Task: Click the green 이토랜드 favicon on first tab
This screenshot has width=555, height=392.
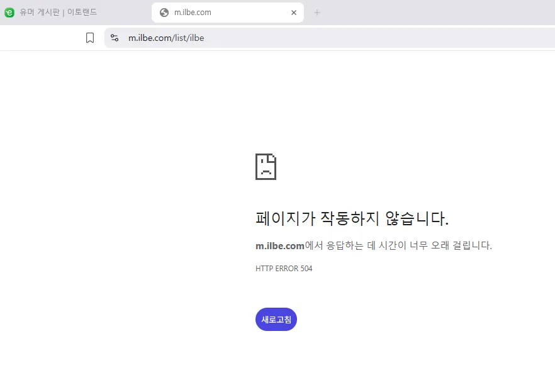Action: [9, 13]
